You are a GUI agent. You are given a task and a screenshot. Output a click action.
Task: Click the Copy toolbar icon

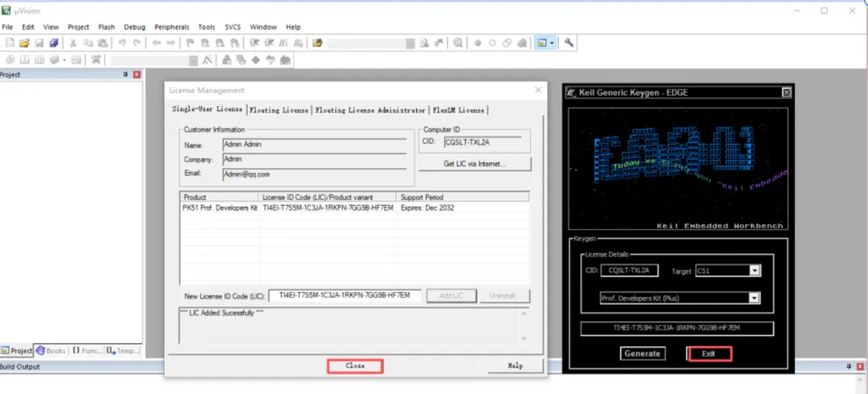click(88, 43)
